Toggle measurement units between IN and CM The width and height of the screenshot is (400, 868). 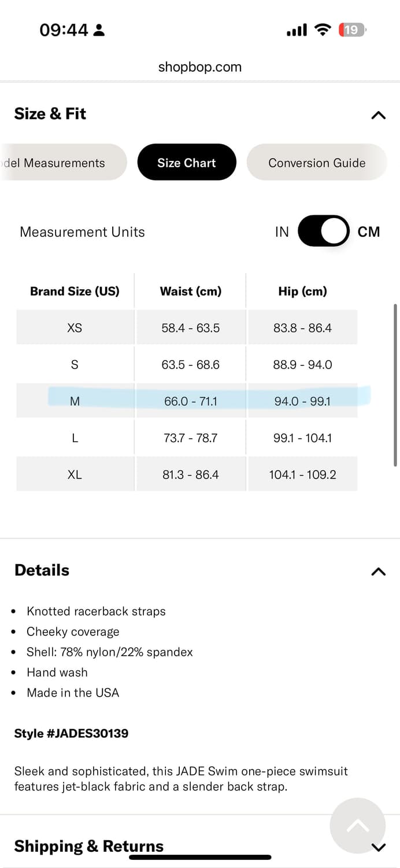click(x=323, y=231)
